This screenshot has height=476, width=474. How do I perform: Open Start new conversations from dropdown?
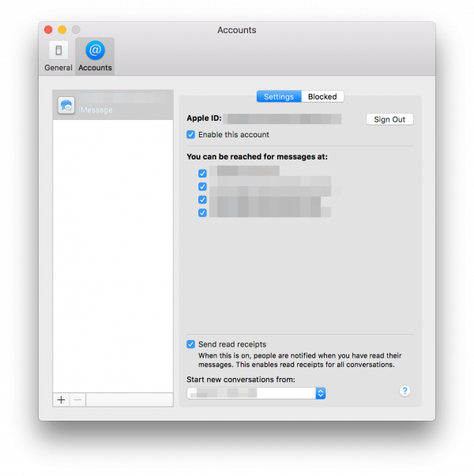[256, 393]
